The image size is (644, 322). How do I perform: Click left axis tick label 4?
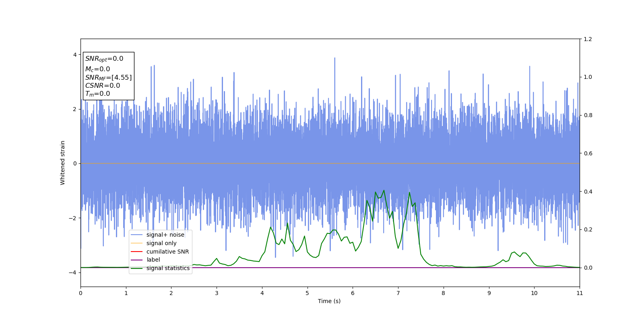75,55
